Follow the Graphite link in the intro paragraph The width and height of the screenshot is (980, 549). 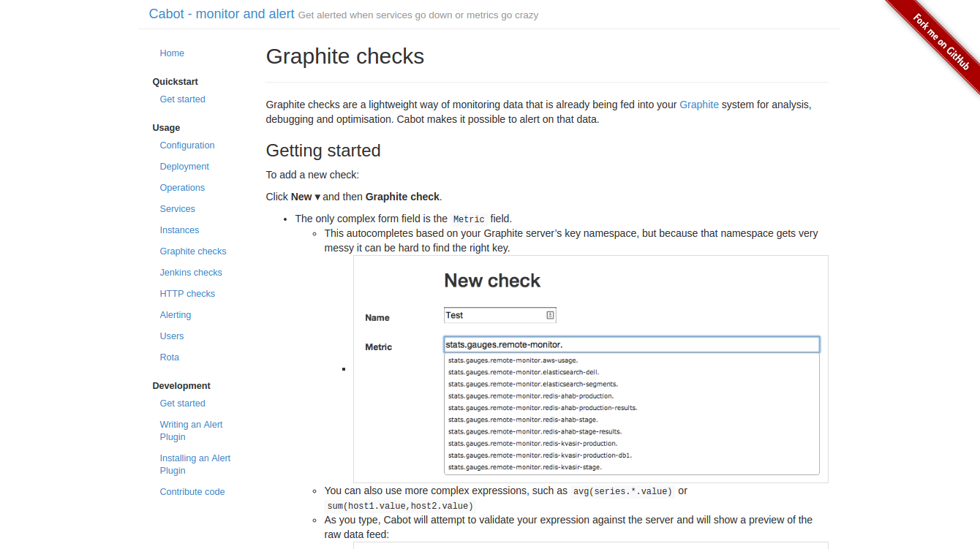click(699, 105)
